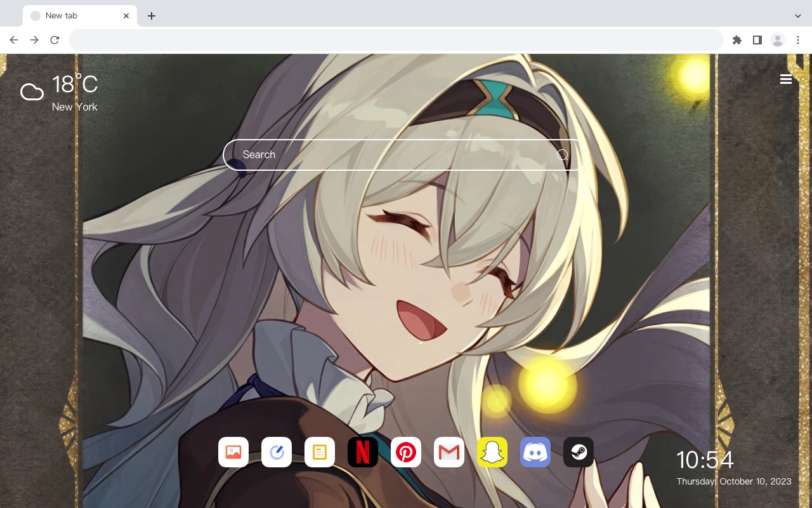Open Chrome's three-dot menu

coord(798,40)
